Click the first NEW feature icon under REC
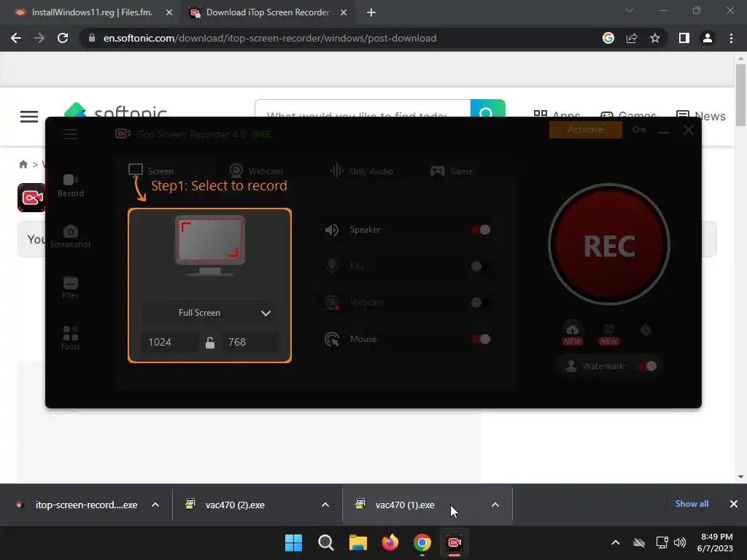 pyautogui.click(x=572, y=333)
